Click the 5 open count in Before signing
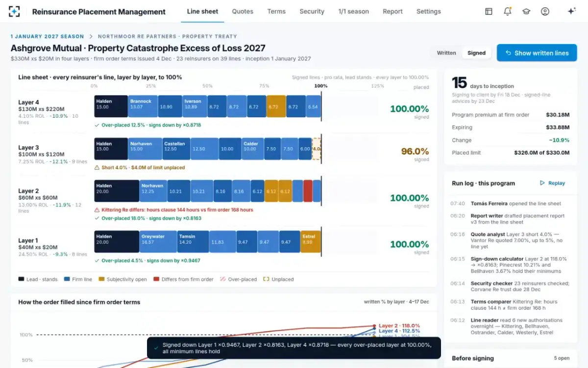 coord(562,358)
